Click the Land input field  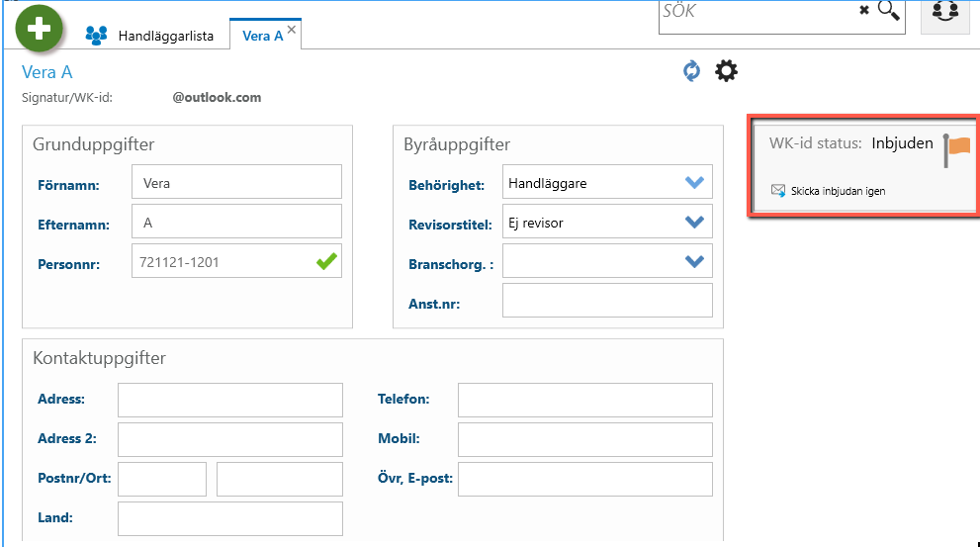click(230, 519)
